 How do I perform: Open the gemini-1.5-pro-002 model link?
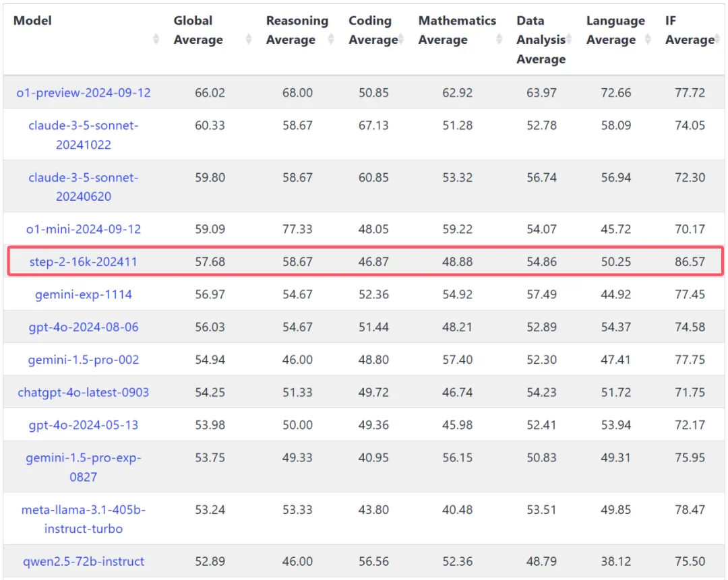pyautogui.click(x=84, y=360)
